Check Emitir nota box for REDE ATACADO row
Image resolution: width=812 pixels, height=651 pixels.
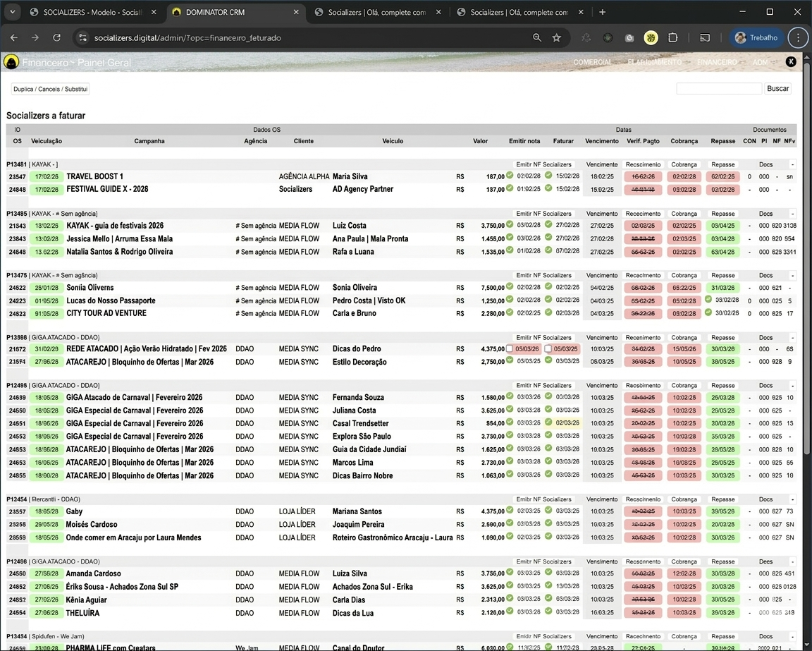point(510,348)
